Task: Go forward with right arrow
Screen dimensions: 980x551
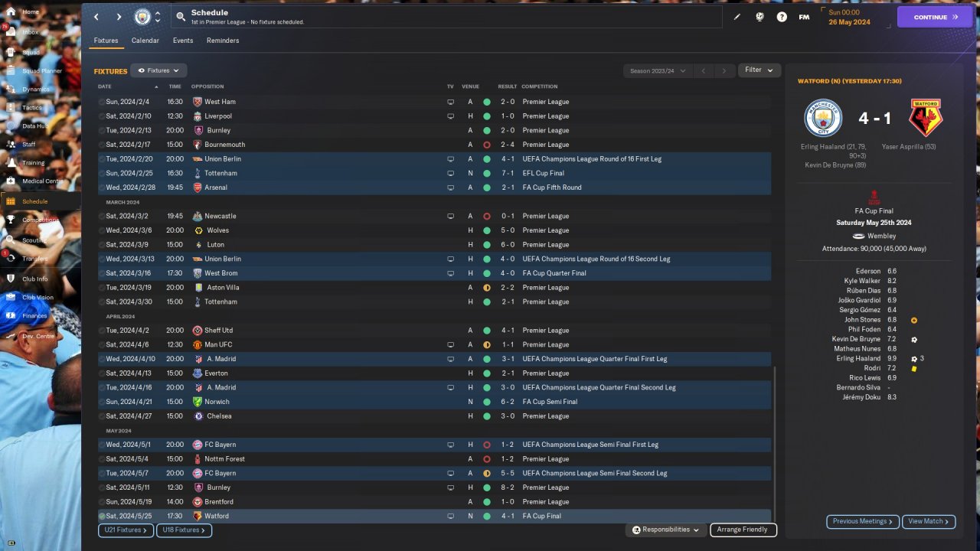Action: click(x=119, y=17)
